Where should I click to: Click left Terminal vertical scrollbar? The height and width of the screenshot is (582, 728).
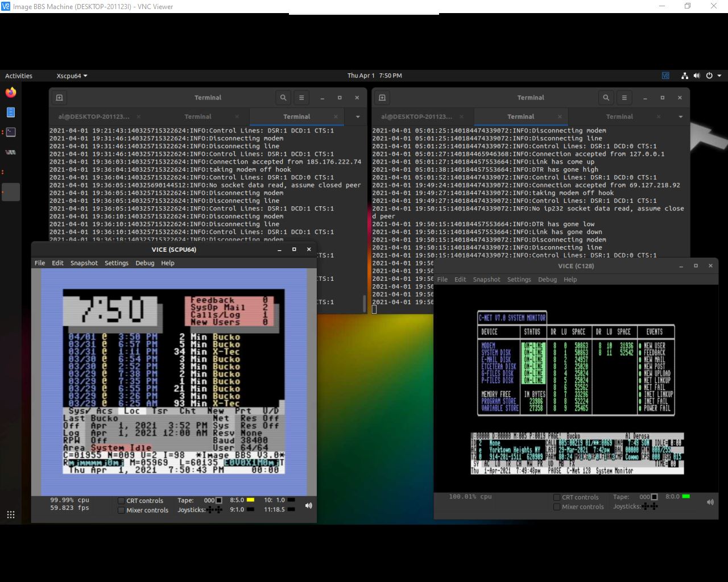(x=364, y=304)
